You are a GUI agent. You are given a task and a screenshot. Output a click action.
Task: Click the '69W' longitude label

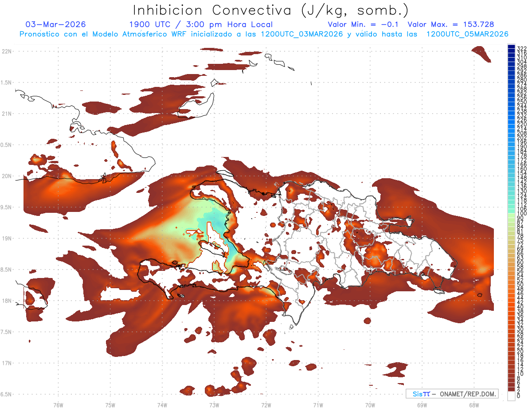[422, 405]
